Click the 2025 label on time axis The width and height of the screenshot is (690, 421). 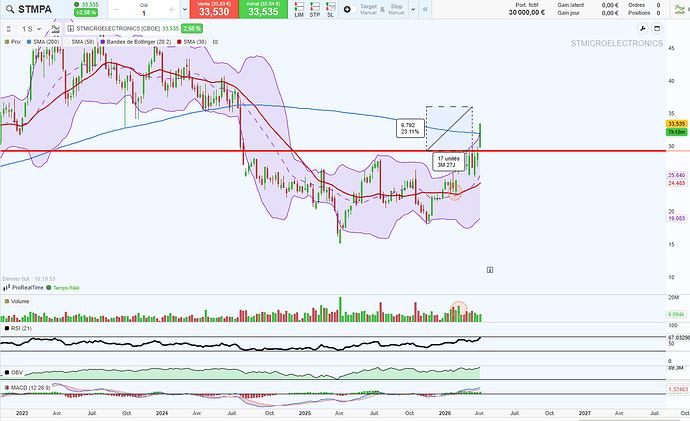click(x=305, y=413)
